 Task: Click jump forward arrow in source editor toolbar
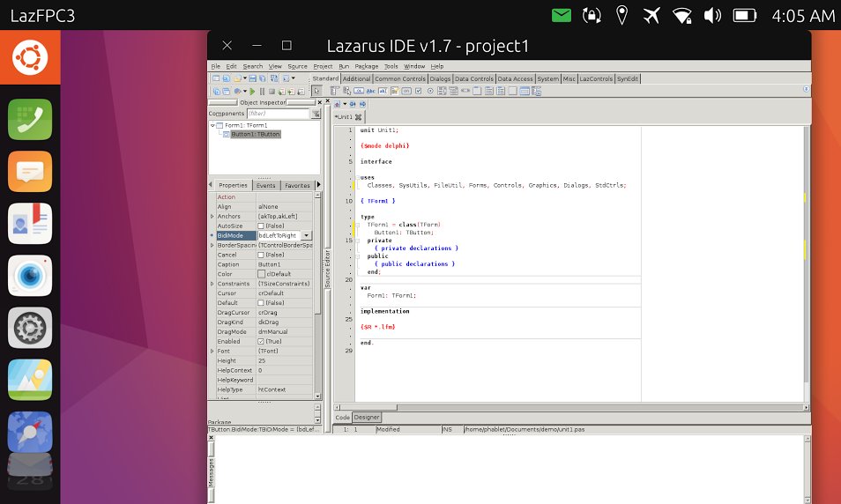(362, 104)
